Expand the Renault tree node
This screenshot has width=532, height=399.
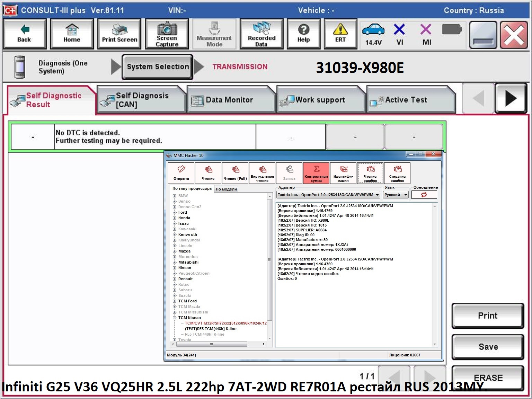click(x=175, y=279)
